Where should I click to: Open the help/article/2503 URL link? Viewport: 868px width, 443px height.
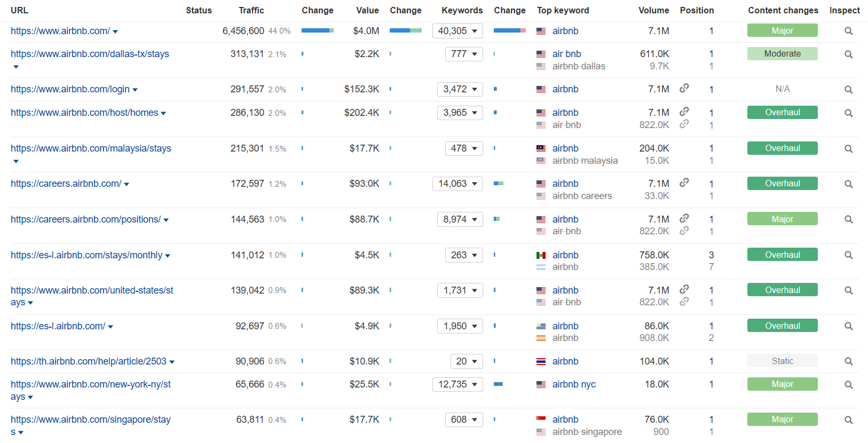(x=89, y=361)
